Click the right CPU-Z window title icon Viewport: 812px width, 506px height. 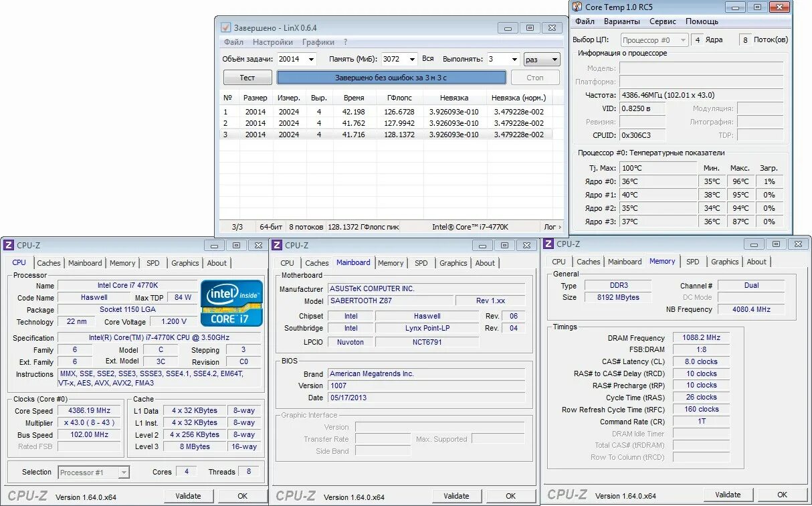548,244
